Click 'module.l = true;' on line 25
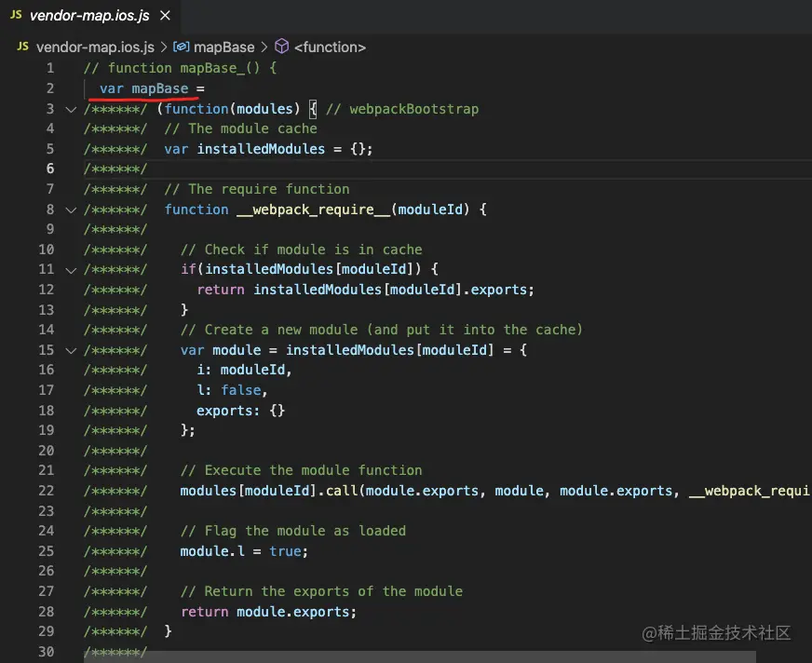This screenshot has height=663, width=812. pyautogui.click(x=244, y=551)
